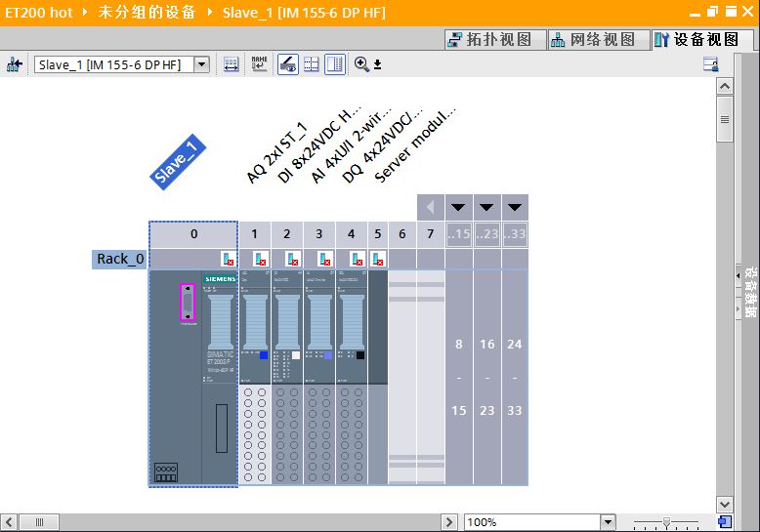The width and height of the screenshot is (760, 532).
Task: Select slot 1 header
Action: click(254, 234)
